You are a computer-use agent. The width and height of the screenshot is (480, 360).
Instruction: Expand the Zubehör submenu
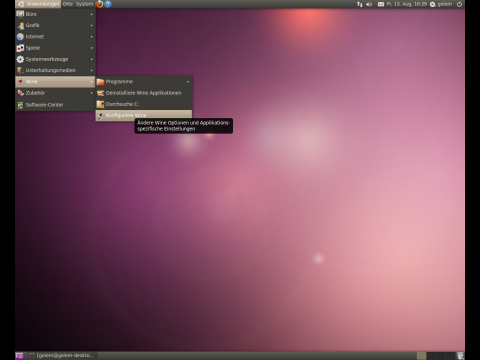tap(55, 93)
